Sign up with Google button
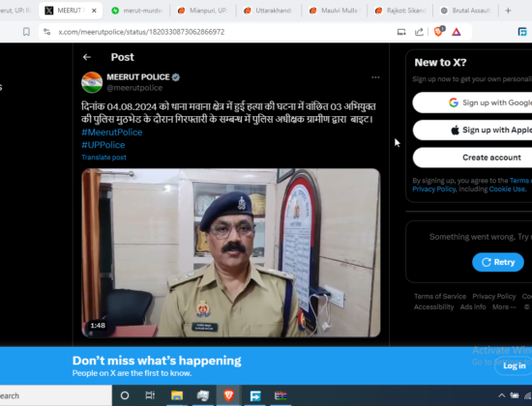The height and width of the screenshot is (406, 532). point(472,102)
